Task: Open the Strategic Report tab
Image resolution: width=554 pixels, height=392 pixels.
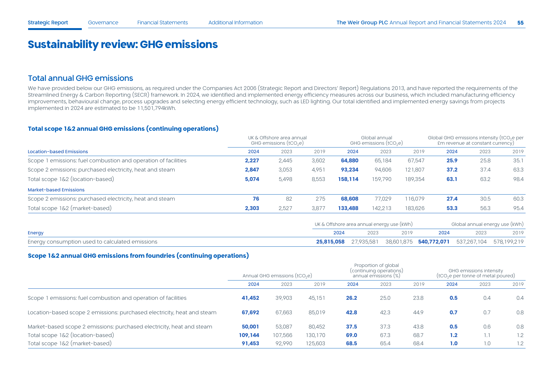Action: (x=48, y=23)
